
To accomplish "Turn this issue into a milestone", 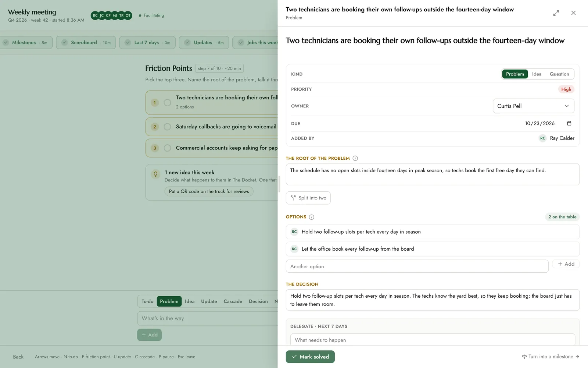I will (551, 357).
